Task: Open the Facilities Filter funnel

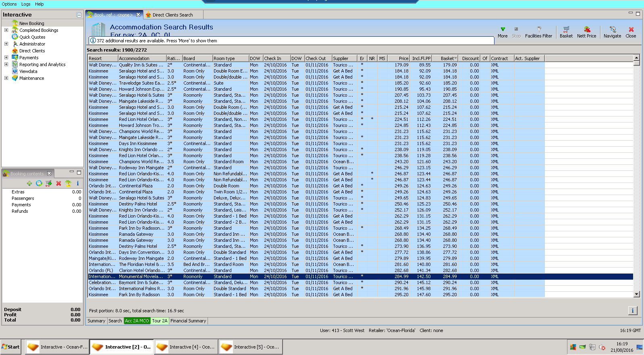Action: coord(538,32)
